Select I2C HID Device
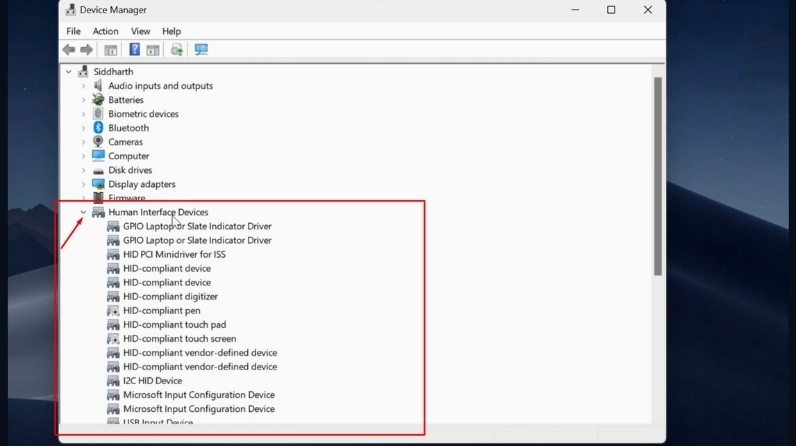 coord(152,381)
